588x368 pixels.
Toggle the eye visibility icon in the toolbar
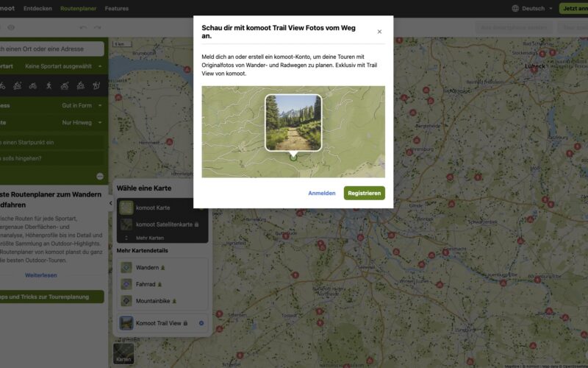pyautogui.click(x=11, y=27)
